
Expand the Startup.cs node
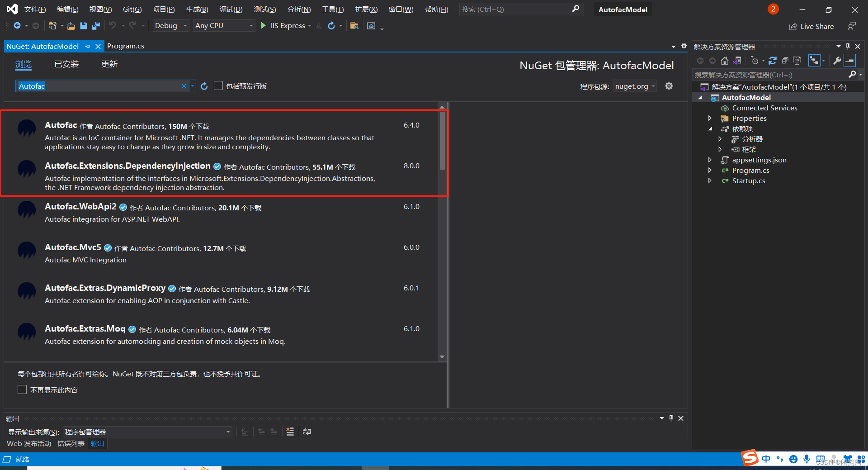point(710,180)
